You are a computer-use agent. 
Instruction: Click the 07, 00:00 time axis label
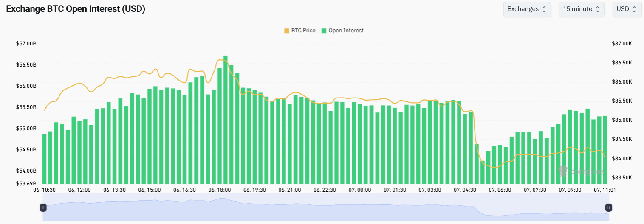tap(360, 190)
